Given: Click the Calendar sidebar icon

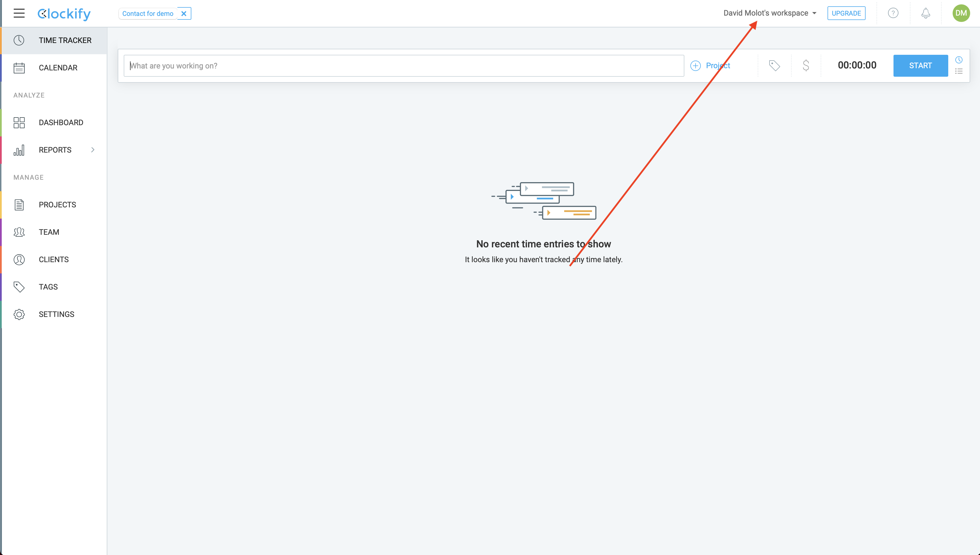Looking at the screenshot, I should point(19,68).
